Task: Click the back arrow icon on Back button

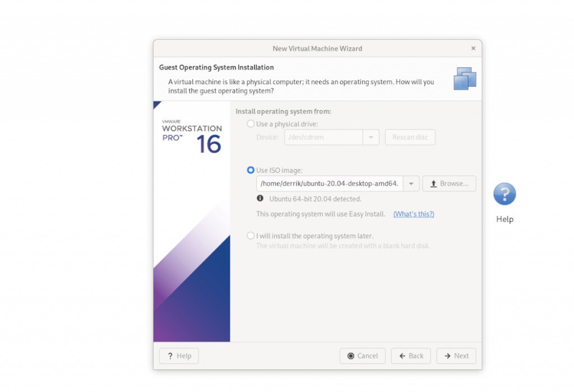Action: (401, 356)
